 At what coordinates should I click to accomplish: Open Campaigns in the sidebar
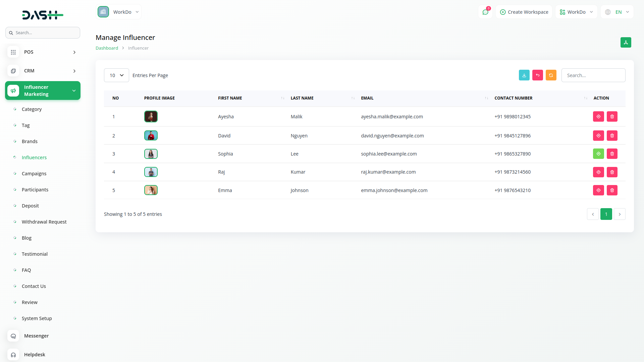pos(34,174)
